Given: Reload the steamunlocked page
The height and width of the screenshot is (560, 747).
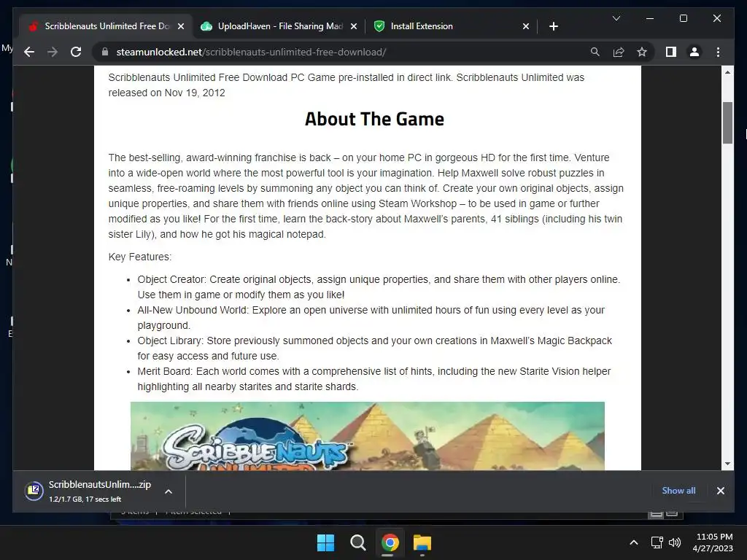Looking at the screenshot, I should 76,52.
